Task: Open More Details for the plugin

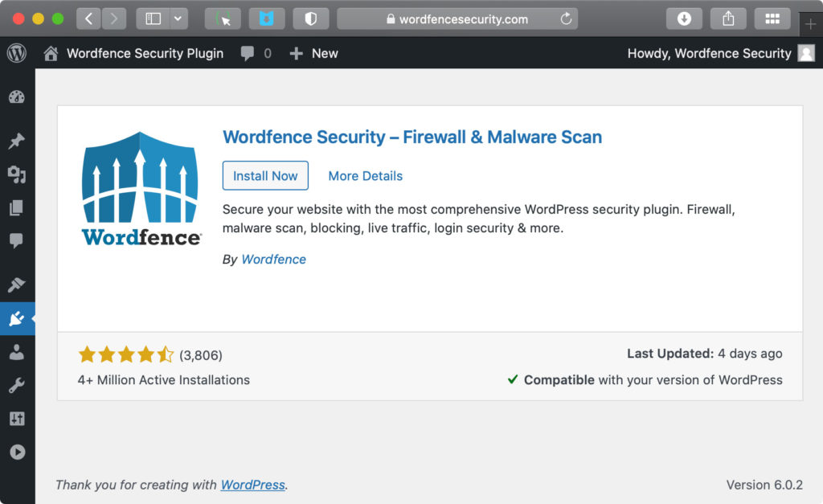Action: pos(365,175)
